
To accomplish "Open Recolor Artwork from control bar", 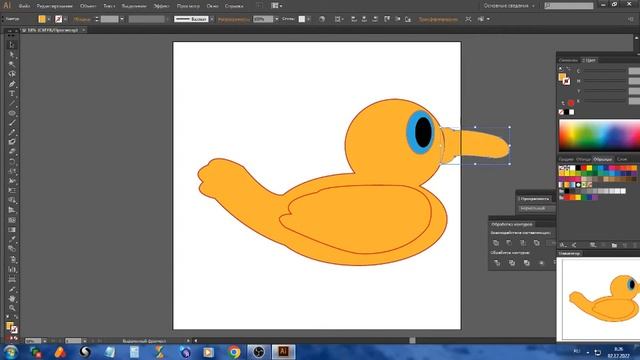I will (x=322, y=19).
